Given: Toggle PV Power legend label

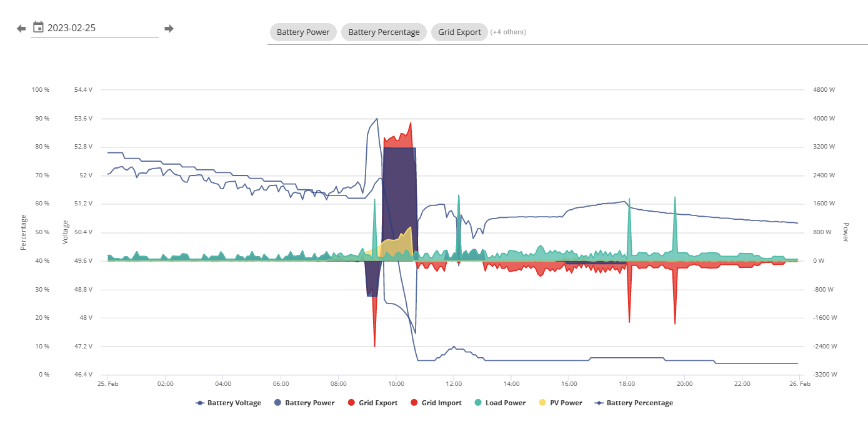Looking at the screenshot, I should (x=566, y=403).
